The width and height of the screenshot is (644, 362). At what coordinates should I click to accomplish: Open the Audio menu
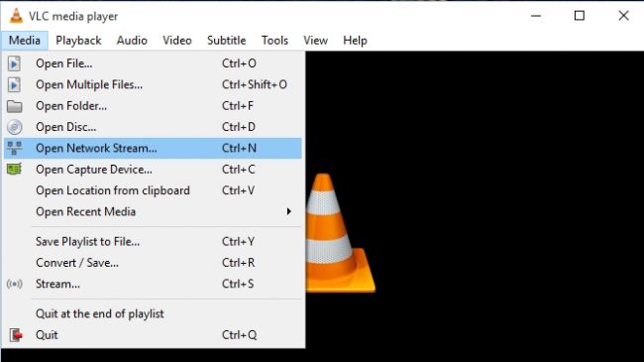click(x=132, y=41)
